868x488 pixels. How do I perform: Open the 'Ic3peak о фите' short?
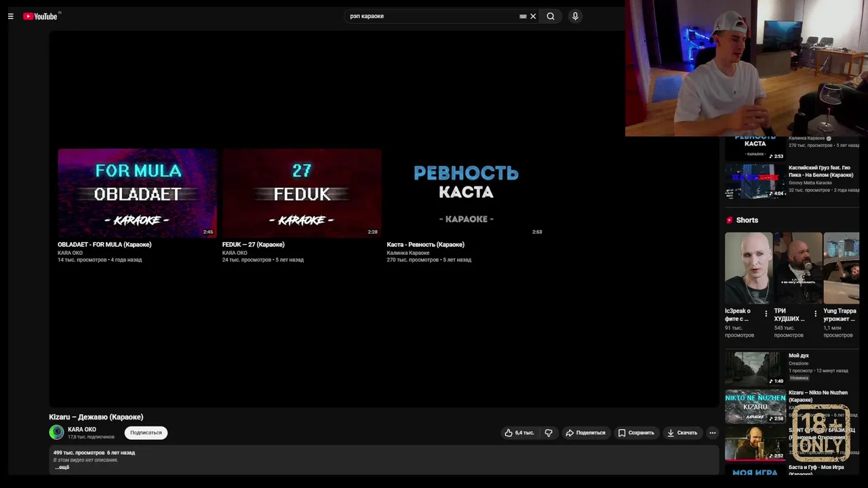coord(749,268)
